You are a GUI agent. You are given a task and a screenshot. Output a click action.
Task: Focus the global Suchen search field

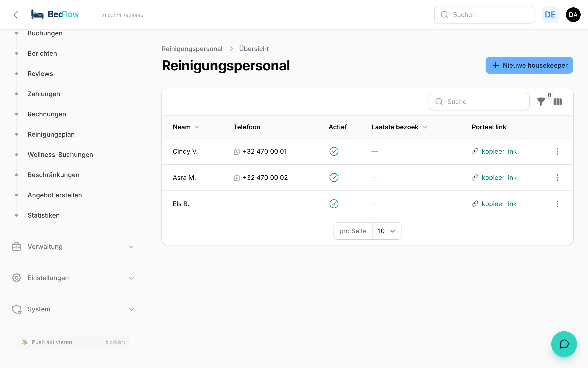(484, 14)
